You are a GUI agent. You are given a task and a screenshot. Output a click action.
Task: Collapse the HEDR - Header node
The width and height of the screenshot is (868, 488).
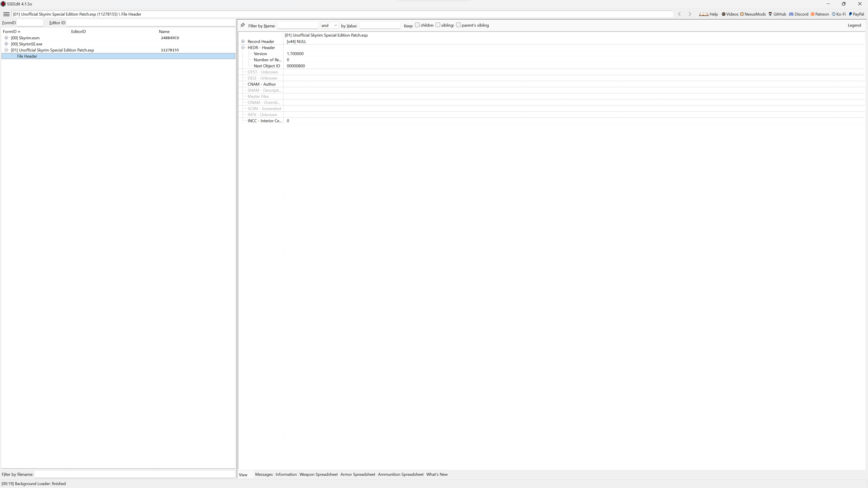click(x=243, y=48)
